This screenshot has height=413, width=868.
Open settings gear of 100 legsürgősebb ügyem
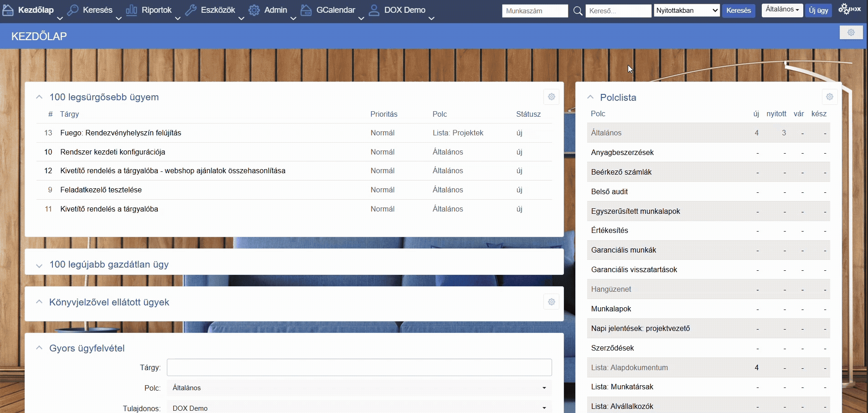point(551,97)
